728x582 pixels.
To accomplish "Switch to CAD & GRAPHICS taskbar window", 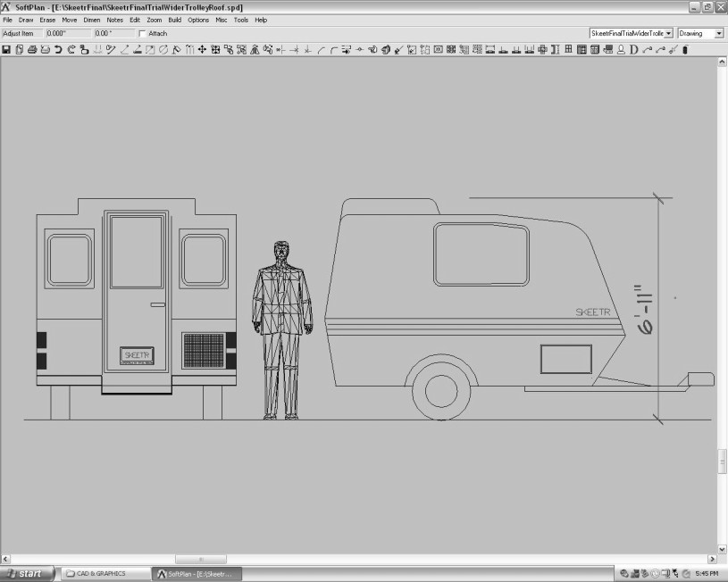I will [x=105, y=574].
